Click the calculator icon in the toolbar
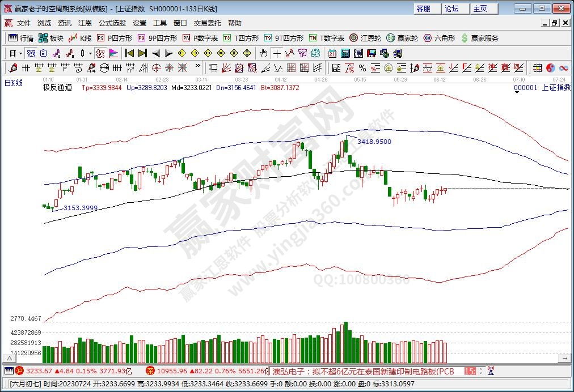 pos(345,53)
